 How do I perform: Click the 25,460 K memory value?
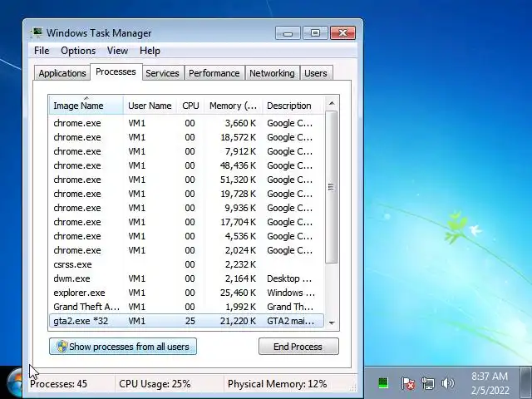click(238, 293)
